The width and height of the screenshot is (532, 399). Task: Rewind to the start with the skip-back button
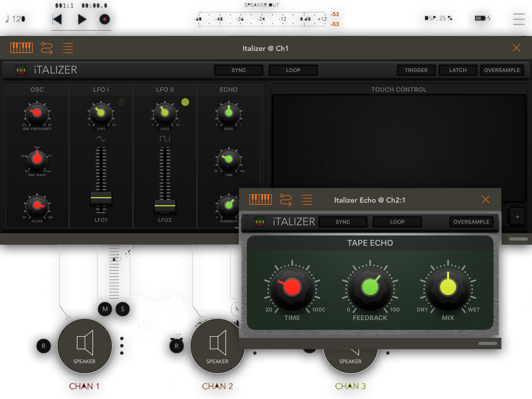pyautogui.click(x=57, y=19)
